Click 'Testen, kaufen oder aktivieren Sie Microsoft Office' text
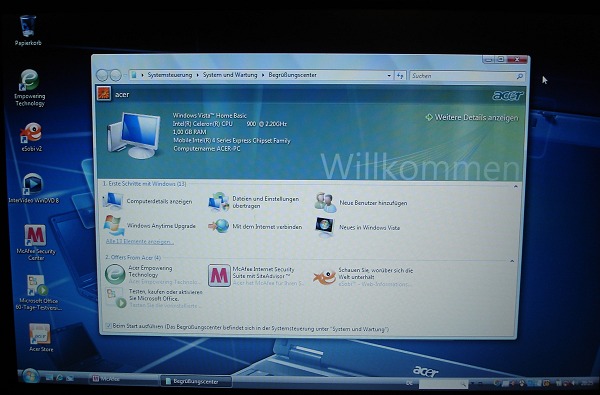Image resolution: width=600 pixels, height=395 pixels. 165,295
